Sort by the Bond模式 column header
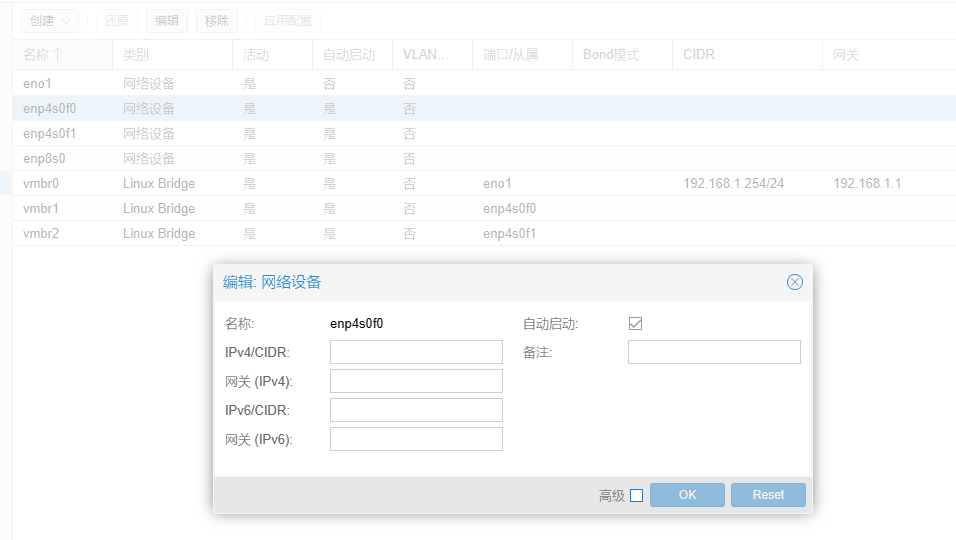This screenshot has width=956, height=540. (622, 55)
